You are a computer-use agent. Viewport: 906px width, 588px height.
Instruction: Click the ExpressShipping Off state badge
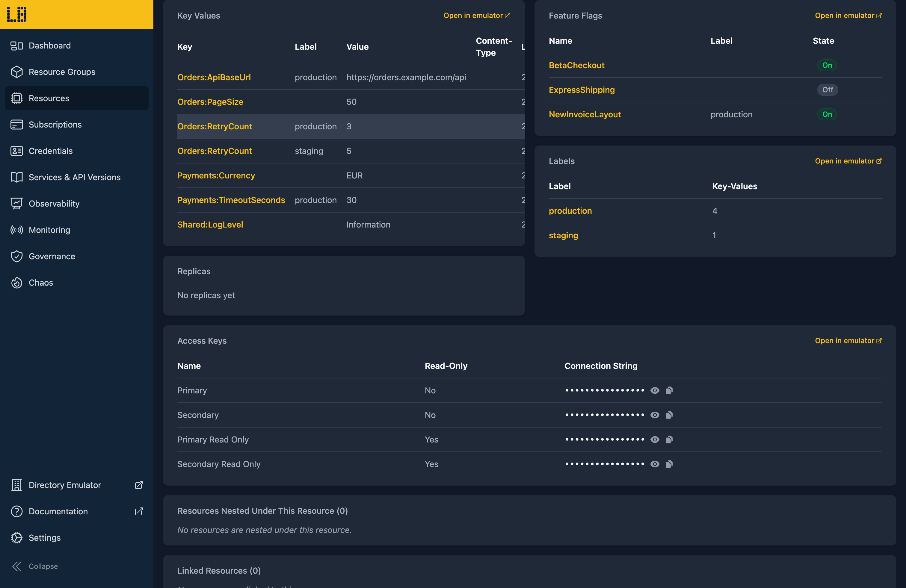pyautogui.click(x=827, y=90)
